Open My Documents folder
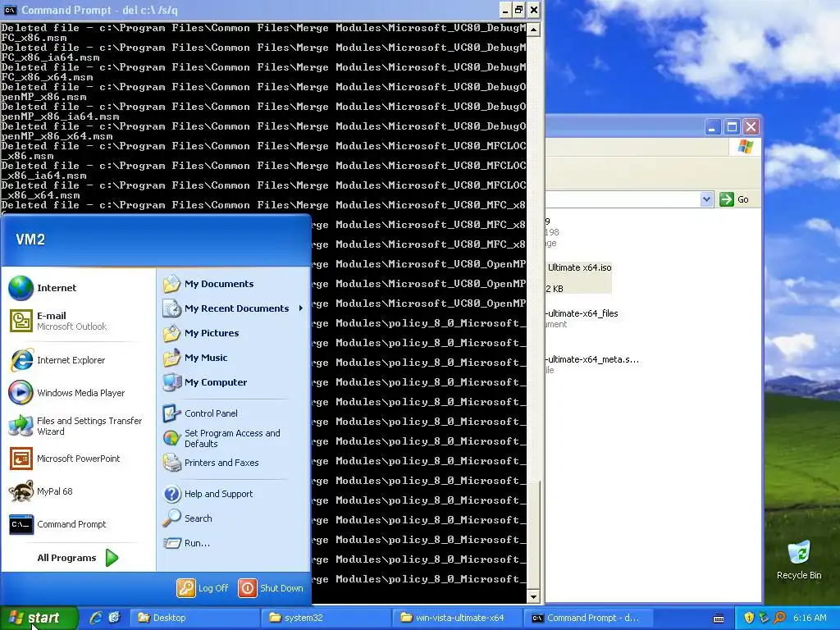The width and height of the screenshot is (840, 630). (x=208, y=284)
